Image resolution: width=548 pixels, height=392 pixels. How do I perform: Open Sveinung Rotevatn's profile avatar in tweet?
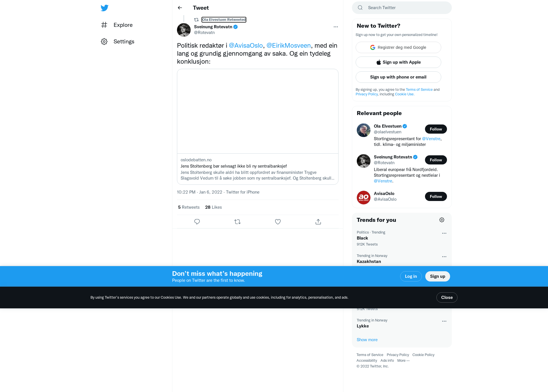point(184,30)
